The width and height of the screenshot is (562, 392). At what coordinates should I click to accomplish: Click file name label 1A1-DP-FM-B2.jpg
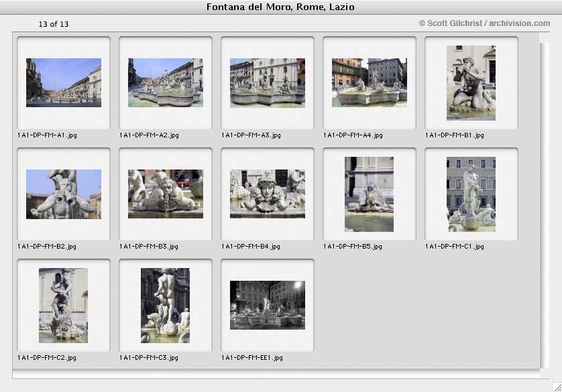click(x=46, y=247)
